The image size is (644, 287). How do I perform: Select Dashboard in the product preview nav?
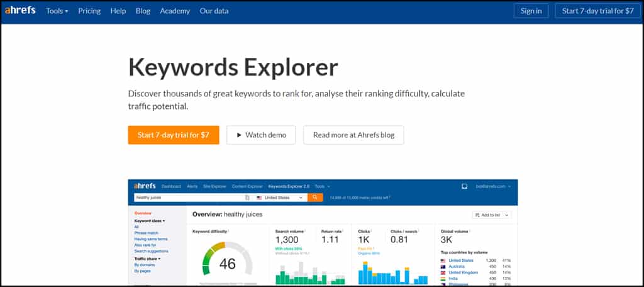[171, 186]
